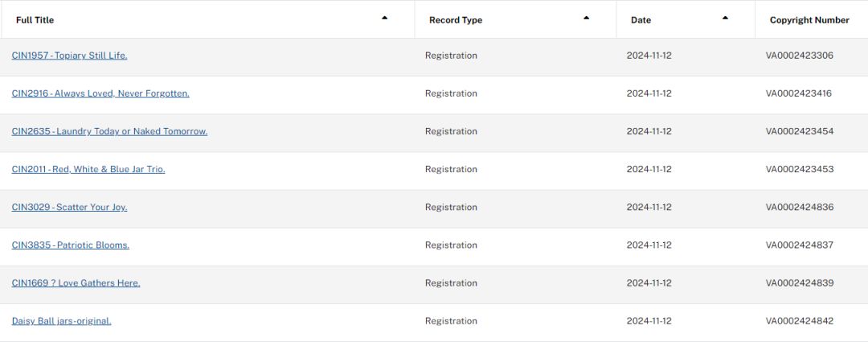Open CIN3835 - Patriotic Blooms link
This screenshot has width=868, height=342.
70,245
